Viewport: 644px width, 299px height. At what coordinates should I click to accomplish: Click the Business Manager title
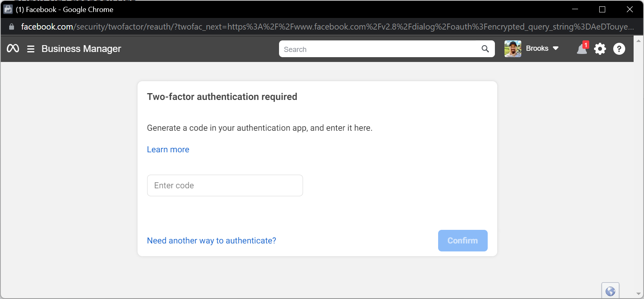[x=81, y=49]
